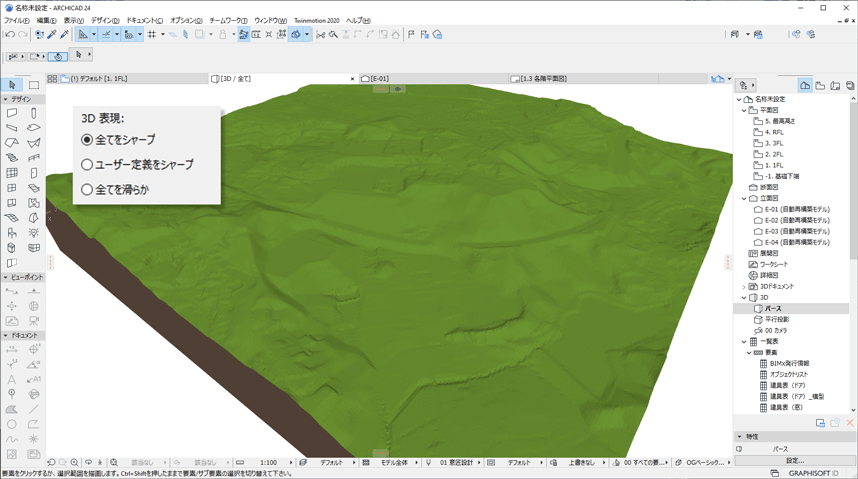Click the eyedropper pick-up parameters icon

52,34
